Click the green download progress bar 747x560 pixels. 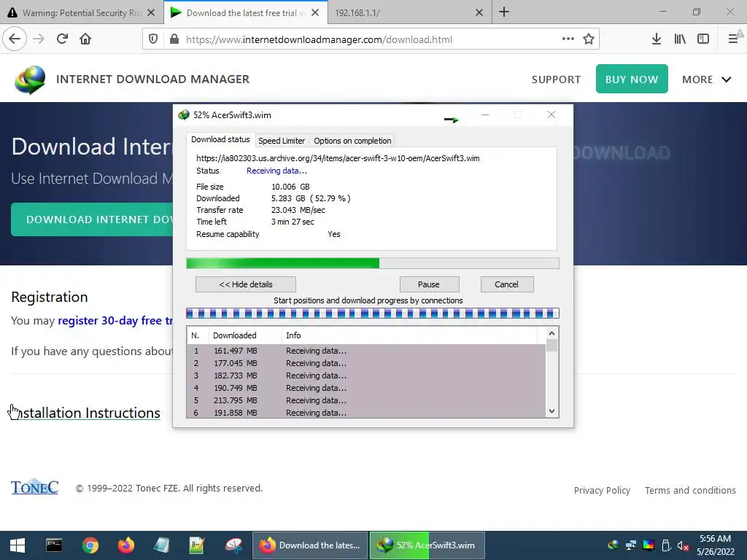(x=373, y=263)
